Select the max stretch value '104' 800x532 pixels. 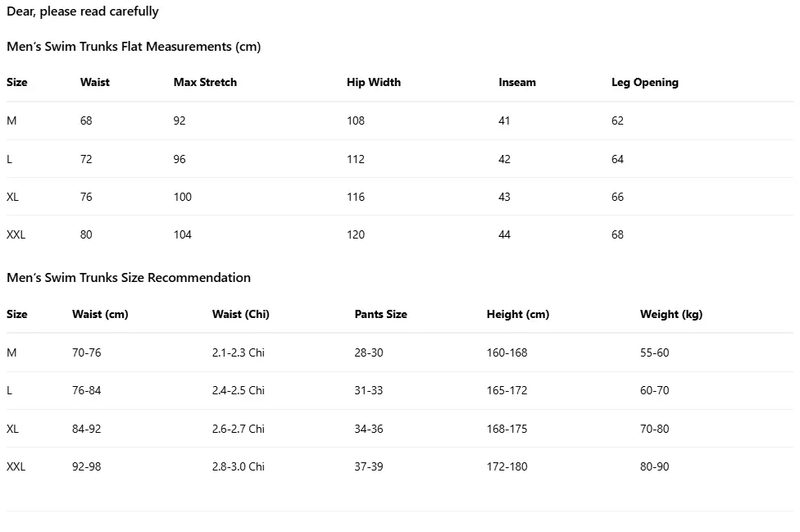pos(183,234)
